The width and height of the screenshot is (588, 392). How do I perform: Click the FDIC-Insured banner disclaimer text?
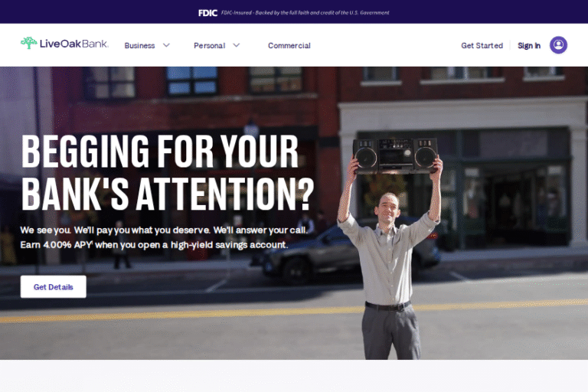point(305,13)
